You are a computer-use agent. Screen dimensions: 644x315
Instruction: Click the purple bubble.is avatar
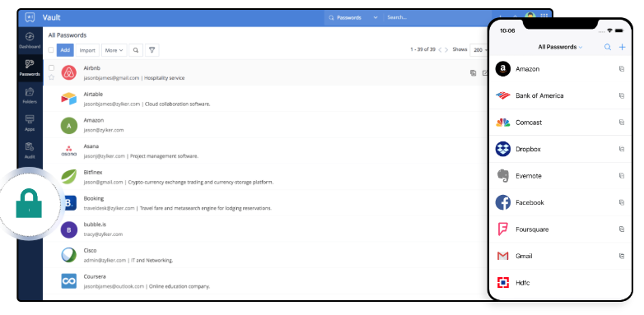pyautogui.click(x=69, y=229)
